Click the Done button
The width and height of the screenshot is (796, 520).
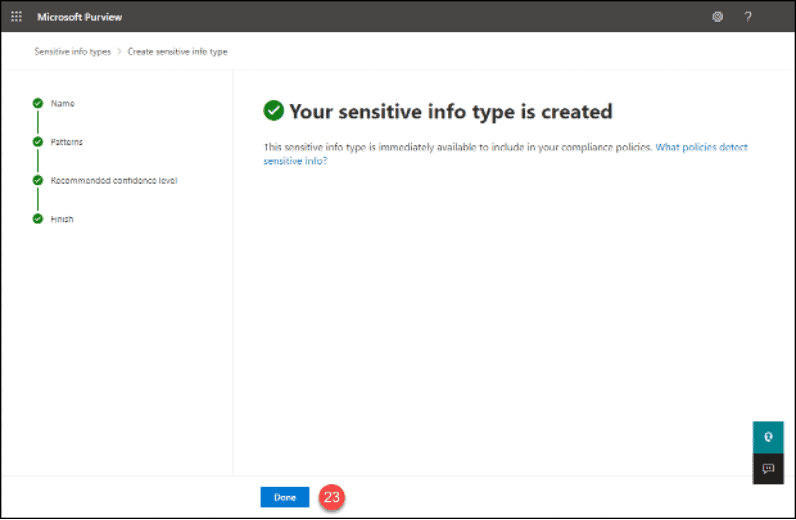[x=285, y=497]
